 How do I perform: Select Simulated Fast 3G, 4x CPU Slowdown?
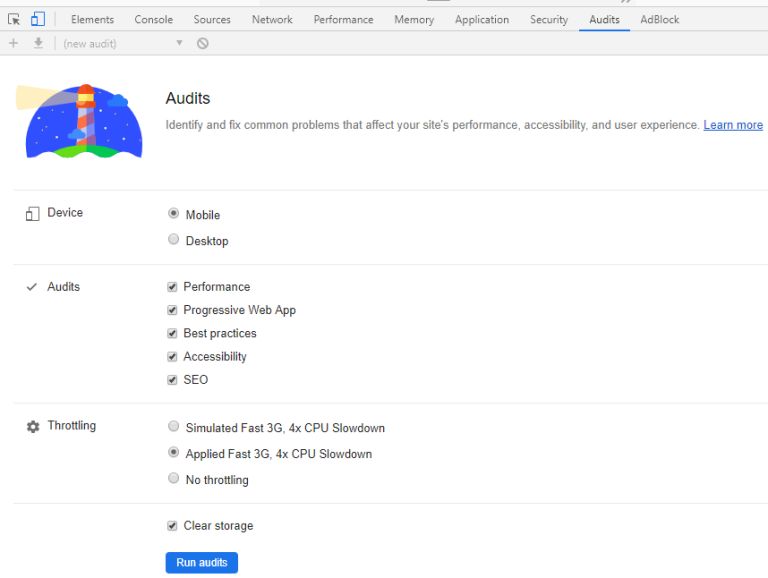pyautogui.click(x=173, y=426)
